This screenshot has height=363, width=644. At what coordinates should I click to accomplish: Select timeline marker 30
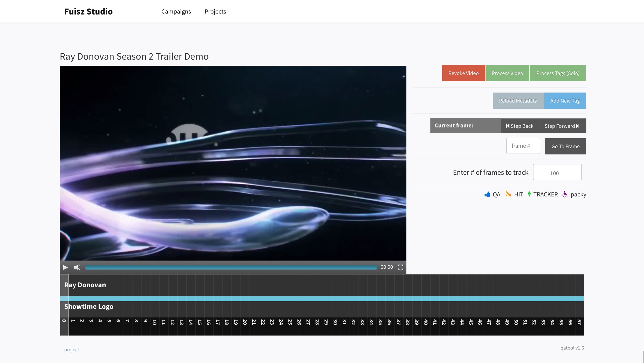coord(335,322)
